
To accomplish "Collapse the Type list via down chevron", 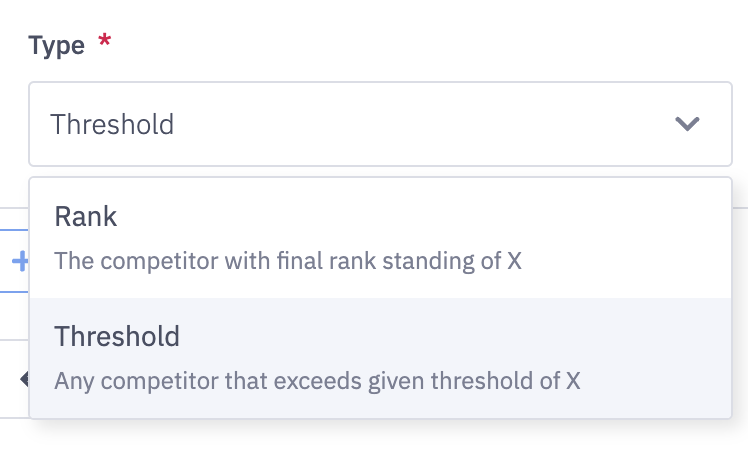I will [x=686, y=124].
